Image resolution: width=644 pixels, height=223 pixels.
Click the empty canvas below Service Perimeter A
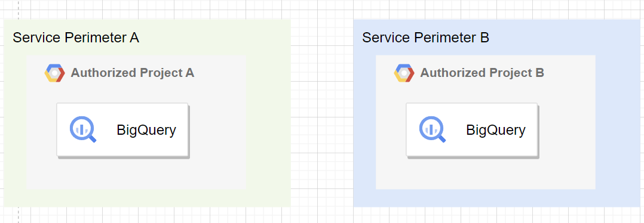[x=147, y=215]
